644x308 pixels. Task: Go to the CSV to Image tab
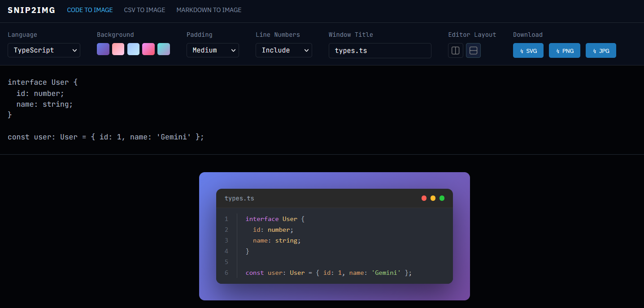click(144, 10)
